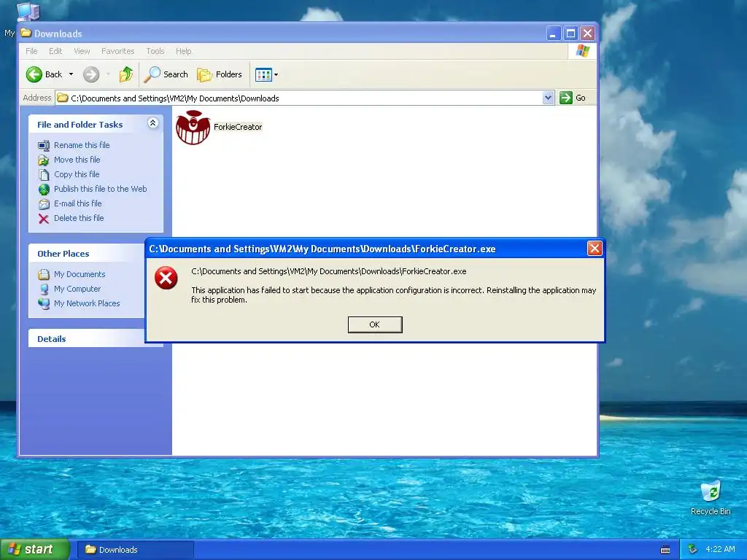Viewport: 747px width, 560px height.
Task: Click E-mail this file link
Action: [x=77, y=203]
